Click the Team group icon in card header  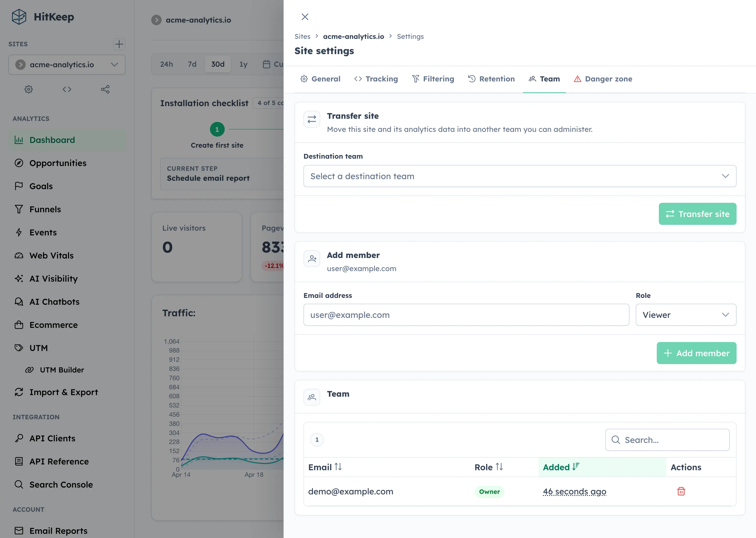click(x=312, y=397)
